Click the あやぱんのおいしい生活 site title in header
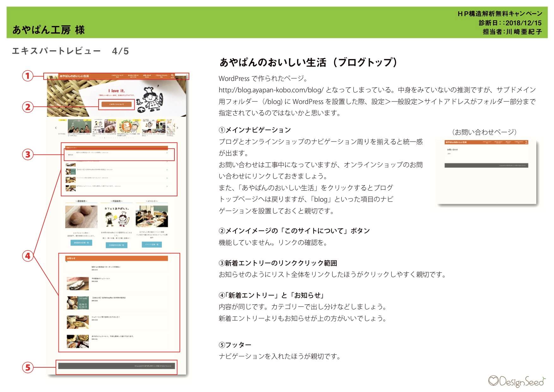This screenshot has height=392, width=554. tap(74, 76)
